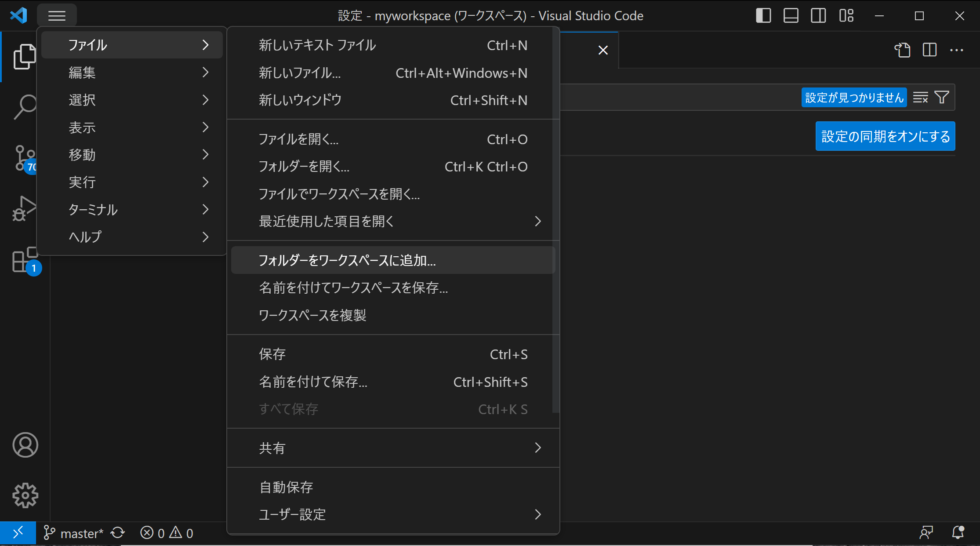Viewport: 980px width, 546px height.
Task: Choose ファイルを開く... menu item
Action: [393, 139]
